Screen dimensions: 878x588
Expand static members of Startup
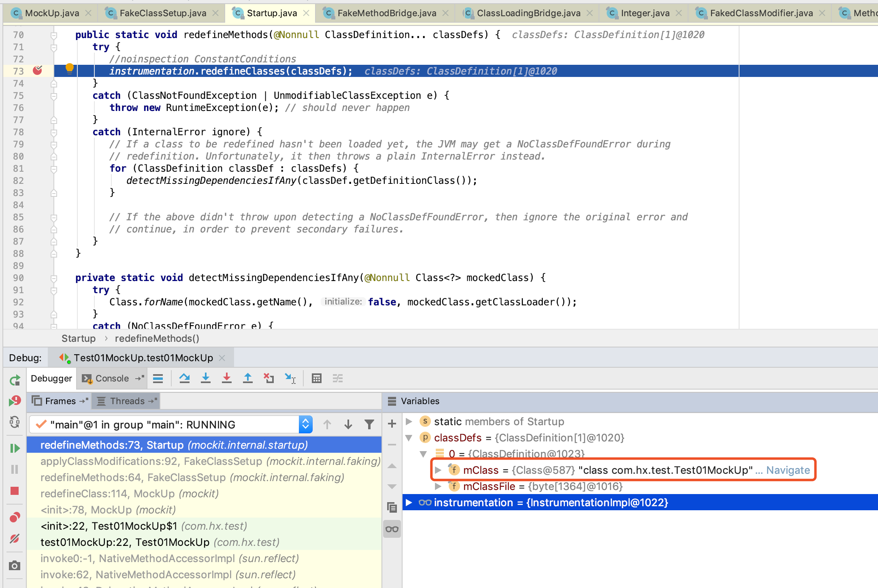pyautogui.click(x=409, y=422)
